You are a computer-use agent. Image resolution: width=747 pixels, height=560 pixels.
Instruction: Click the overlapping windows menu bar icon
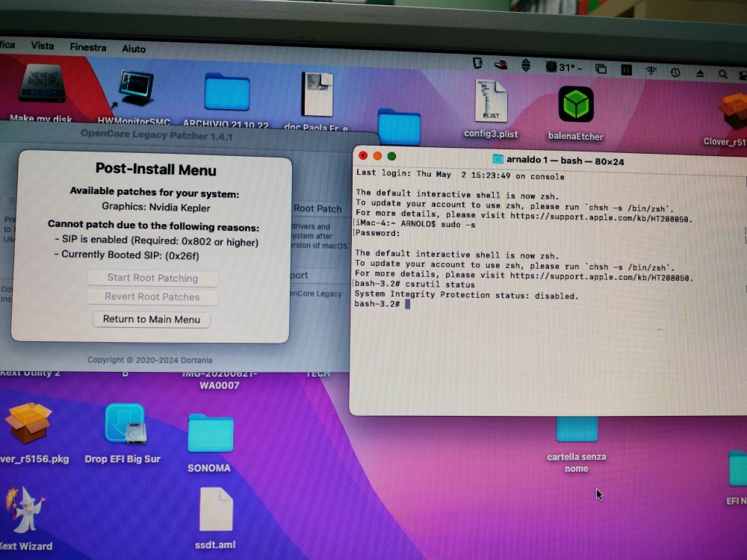tap(601, 69)
